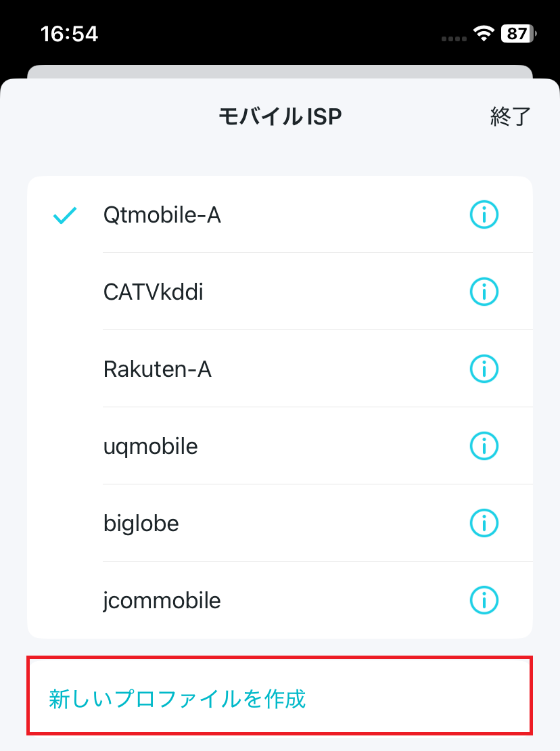Tap the battery indicator showing 87
560x751 pixels.
coord(519,34)
